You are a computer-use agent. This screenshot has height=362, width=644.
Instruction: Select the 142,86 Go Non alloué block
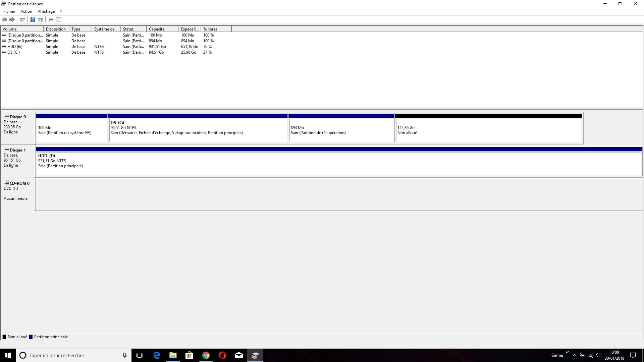tap(488, 128)
